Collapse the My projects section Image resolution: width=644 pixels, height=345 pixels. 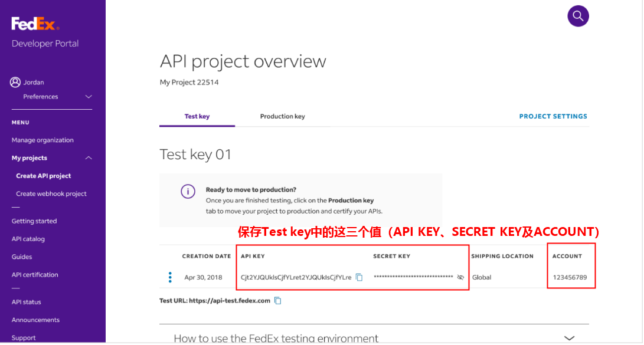(89, 158)
